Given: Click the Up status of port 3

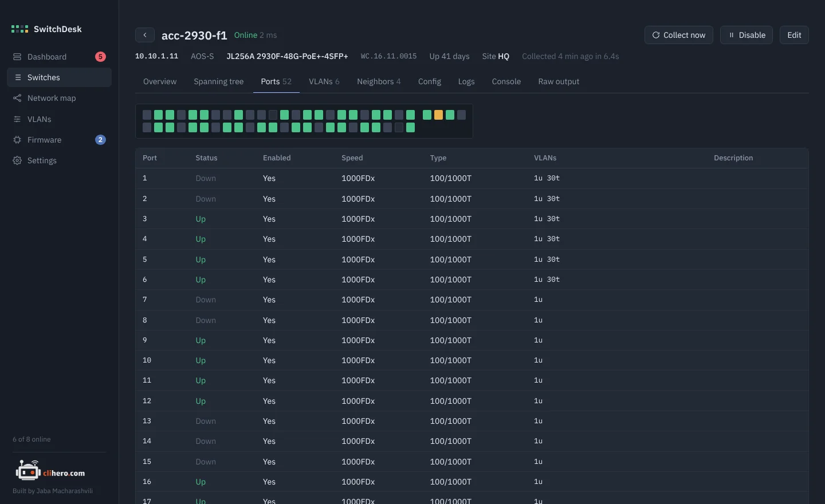Looking at the screenshot, I should click(201, 219).
